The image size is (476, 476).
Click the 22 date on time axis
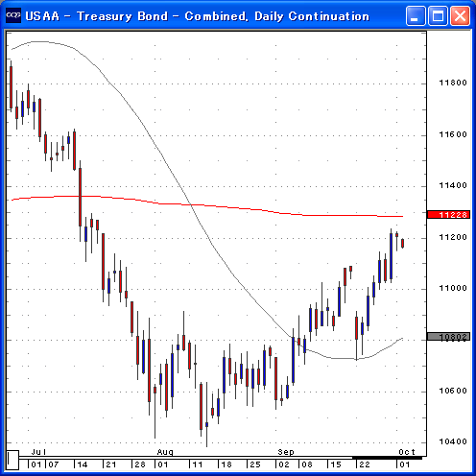365,464
